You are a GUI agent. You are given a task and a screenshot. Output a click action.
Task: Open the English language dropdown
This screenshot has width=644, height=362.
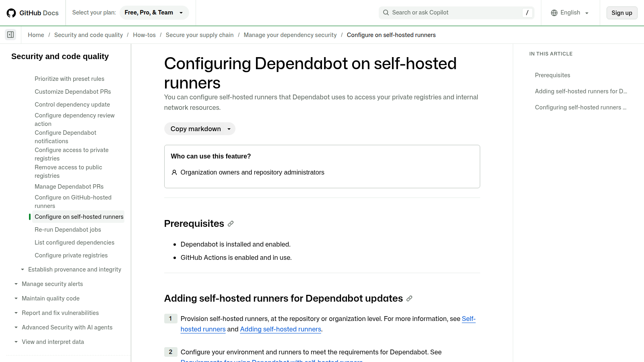pos(570,13)
